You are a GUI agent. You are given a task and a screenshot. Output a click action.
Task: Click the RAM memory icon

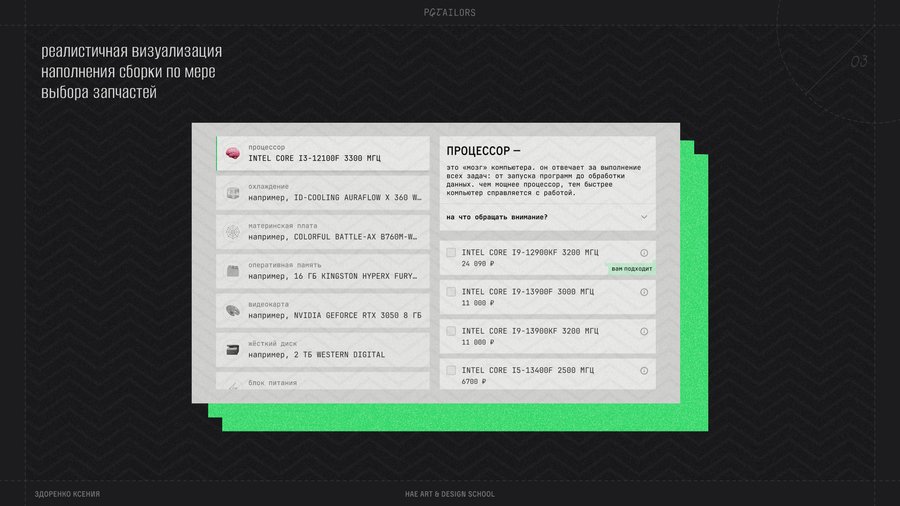pos(232,271)
